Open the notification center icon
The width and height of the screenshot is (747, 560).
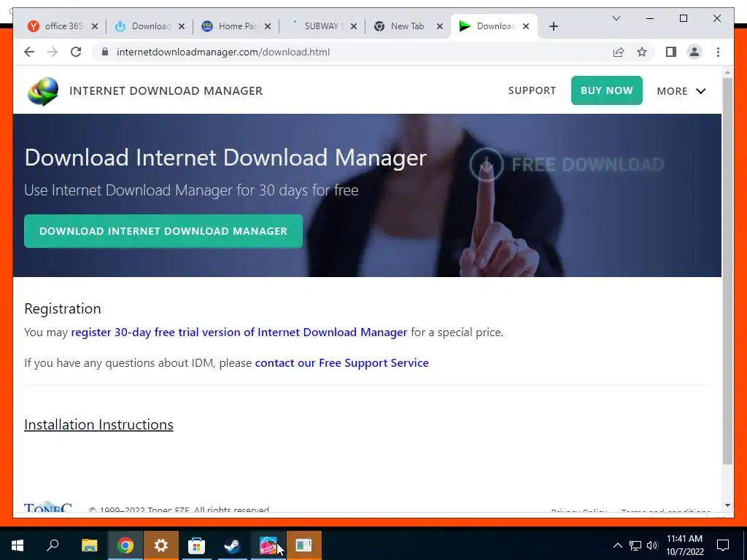coord(723,545)
